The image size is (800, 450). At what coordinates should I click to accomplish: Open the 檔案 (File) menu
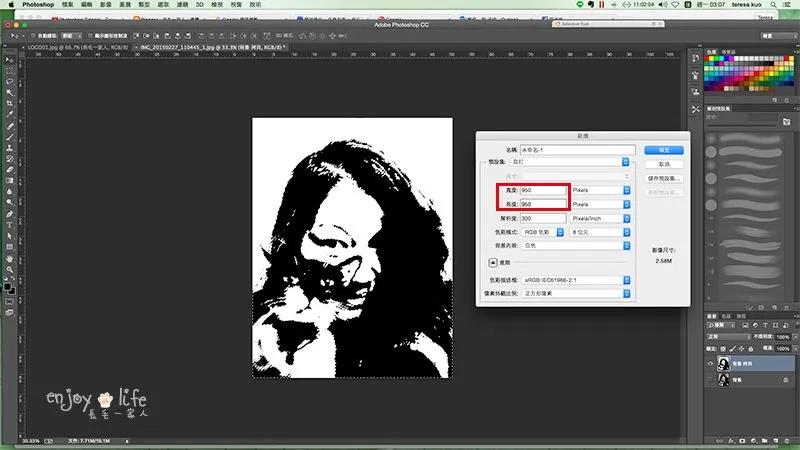coord(67,5)
